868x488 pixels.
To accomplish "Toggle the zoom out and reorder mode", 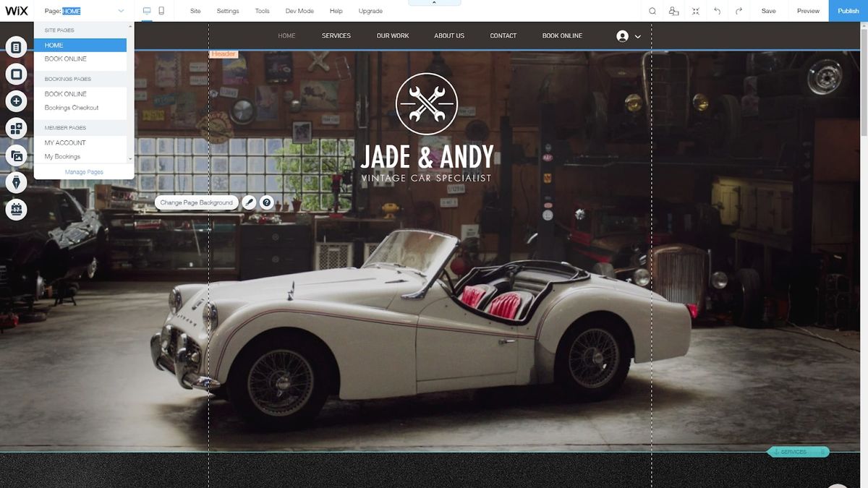I will [695, 10].
